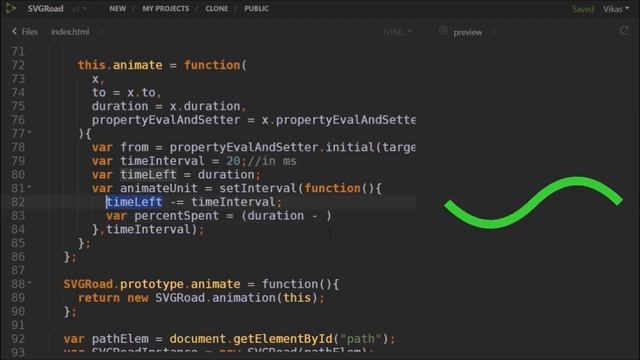This screenshot has height=360, width=640.
Task: Go back to Files panel
Action: click(x=25, y=31)
